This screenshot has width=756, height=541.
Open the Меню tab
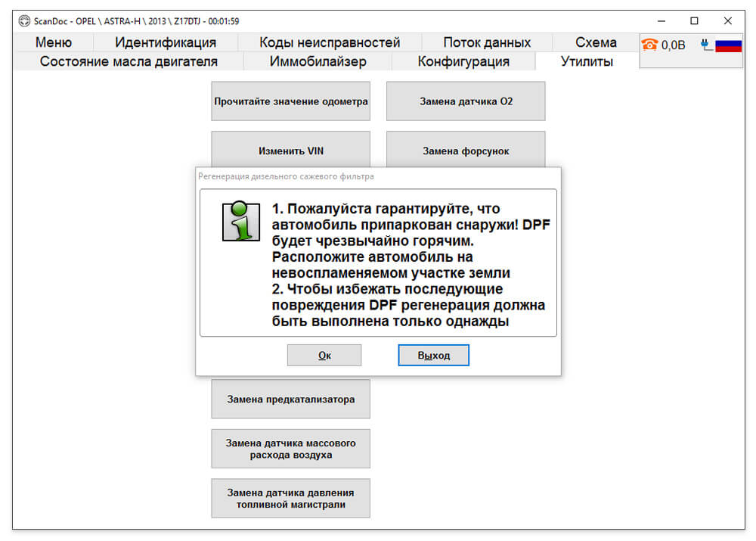pyautogui.click(x=54, y=42)
